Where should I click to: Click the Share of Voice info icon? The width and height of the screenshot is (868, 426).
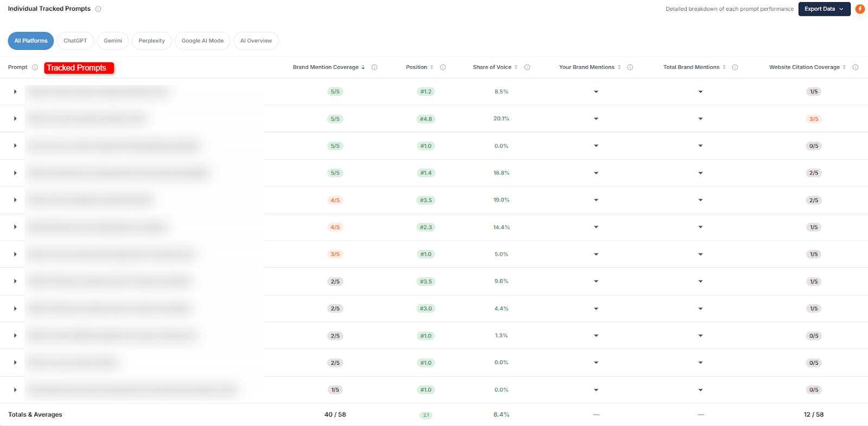click(x=527, y=67)
